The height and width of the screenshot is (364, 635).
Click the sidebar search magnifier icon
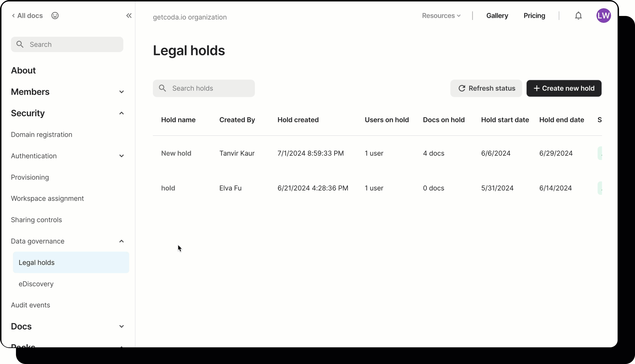pyautogui.click(x=20, y=44)
